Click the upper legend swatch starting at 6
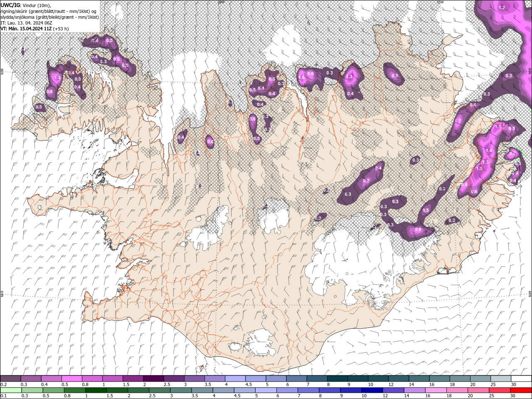 (x=297, y=379)
